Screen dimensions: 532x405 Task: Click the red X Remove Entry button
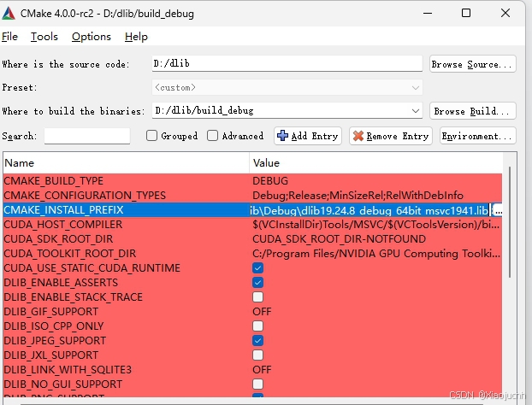coord(391,136)
